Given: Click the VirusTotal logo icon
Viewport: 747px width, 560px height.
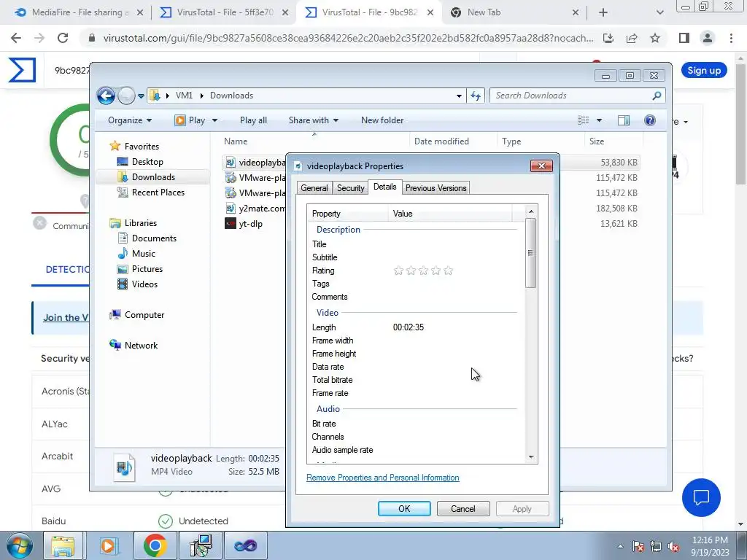Looking at the screenshot, I should point(22,70).
